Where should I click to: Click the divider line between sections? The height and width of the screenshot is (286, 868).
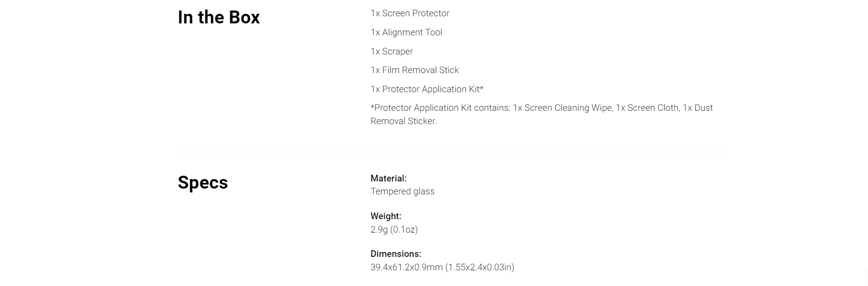[453, 152]
